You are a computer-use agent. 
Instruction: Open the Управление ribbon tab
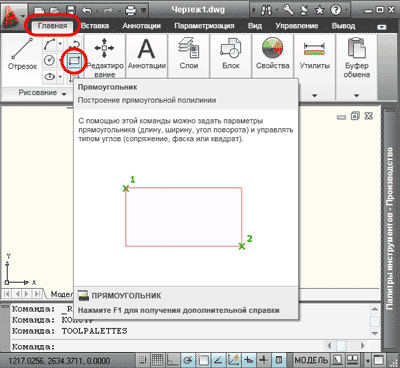click(297, 26)
